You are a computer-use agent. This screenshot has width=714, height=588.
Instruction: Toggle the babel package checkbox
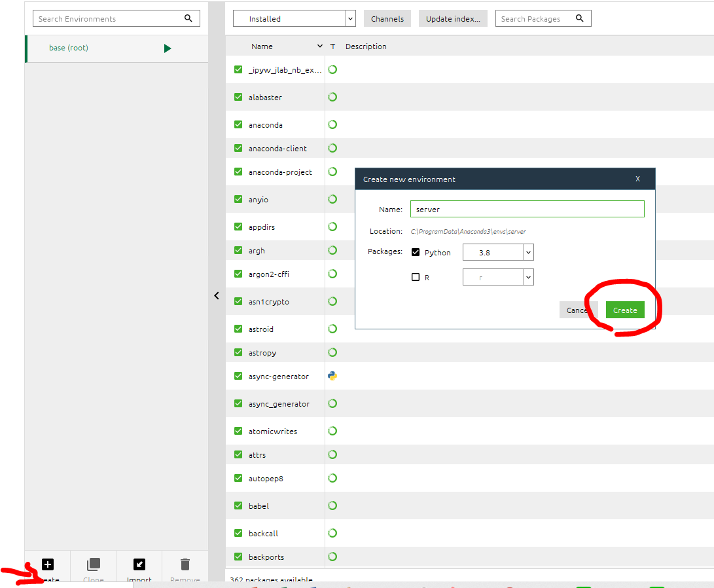(x=238, y=505)
